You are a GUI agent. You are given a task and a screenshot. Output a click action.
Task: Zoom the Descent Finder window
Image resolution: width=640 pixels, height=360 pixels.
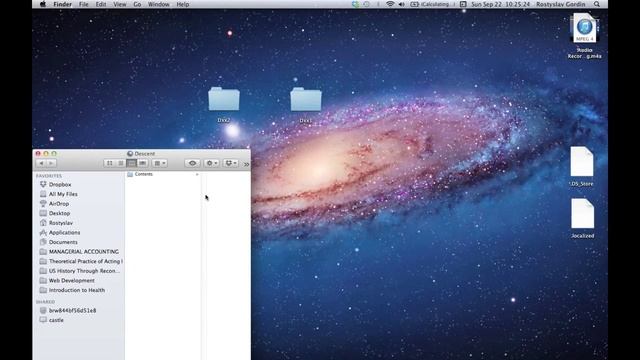[x=54, y=153]
